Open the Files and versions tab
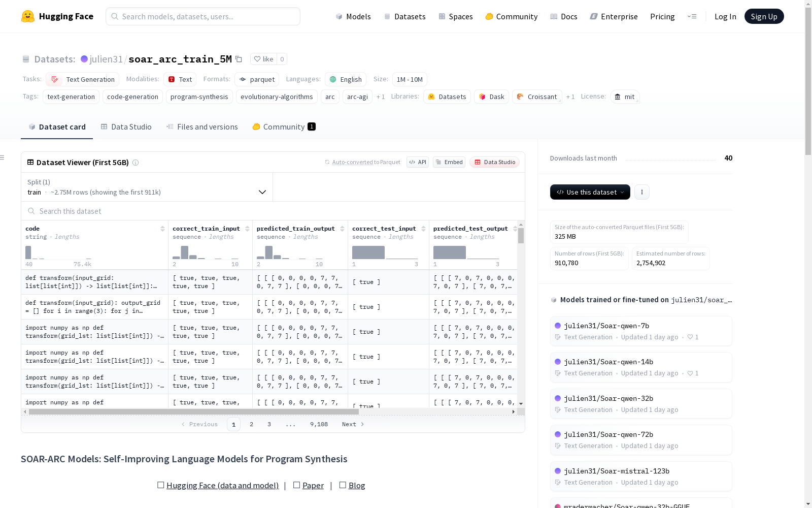The image size is (812, 508). coord(202,127)
